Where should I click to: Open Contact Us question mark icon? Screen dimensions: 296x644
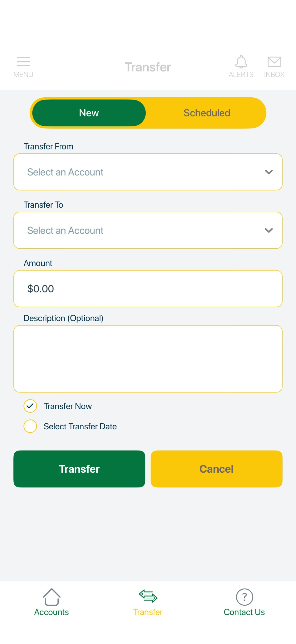[x=244, y=597]
